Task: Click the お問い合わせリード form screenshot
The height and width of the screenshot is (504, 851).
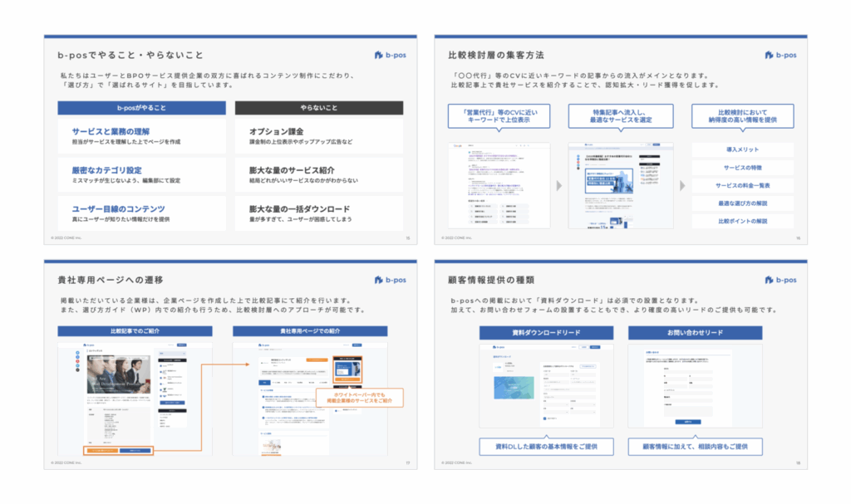Action: coord(695,386)
